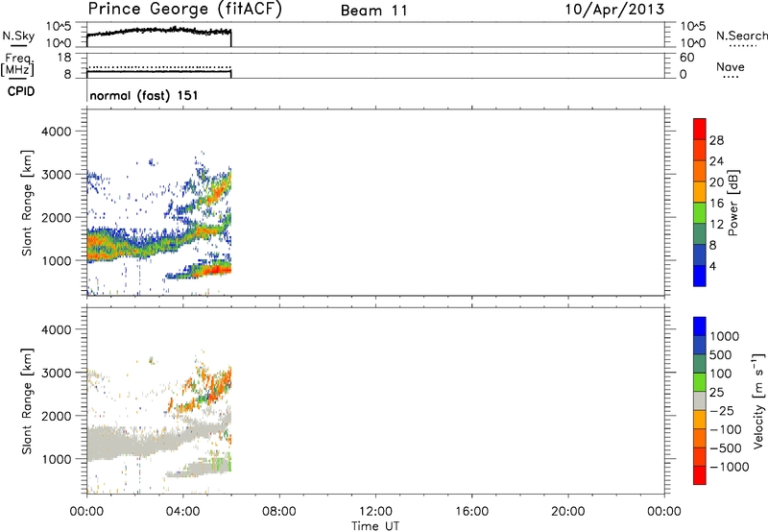
Task: Click the "2000" tick in the power panel
Action: [57, 217]
